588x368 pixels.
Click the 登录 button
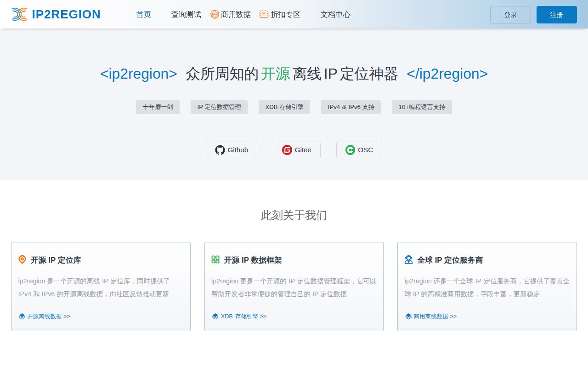tap(510, 15)
